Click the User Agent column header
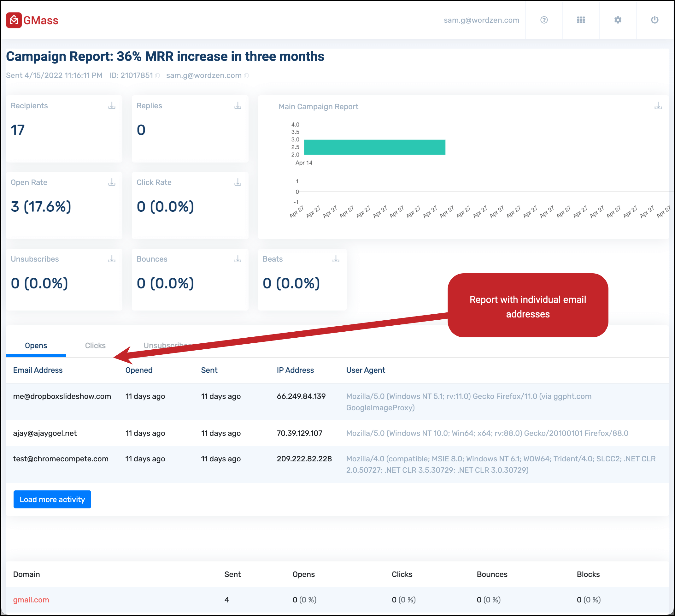This screenshot has width=675, height=616. pos(366,370)
